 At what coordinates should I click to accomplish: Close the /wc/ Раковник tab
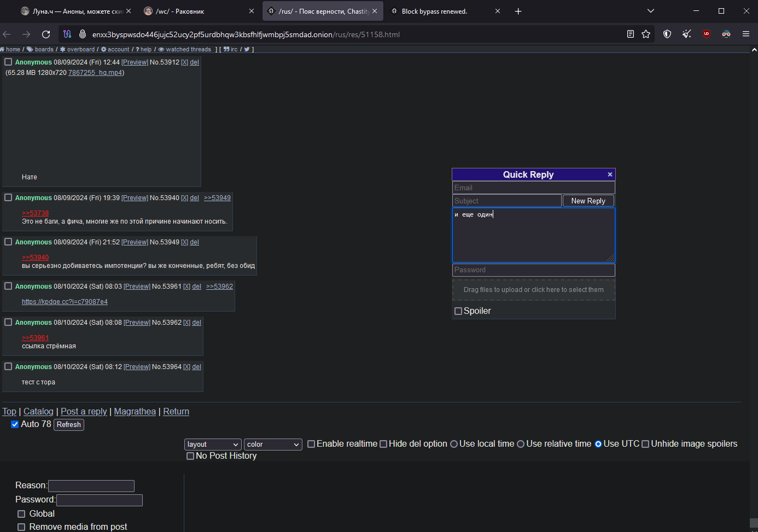(252, 11)
